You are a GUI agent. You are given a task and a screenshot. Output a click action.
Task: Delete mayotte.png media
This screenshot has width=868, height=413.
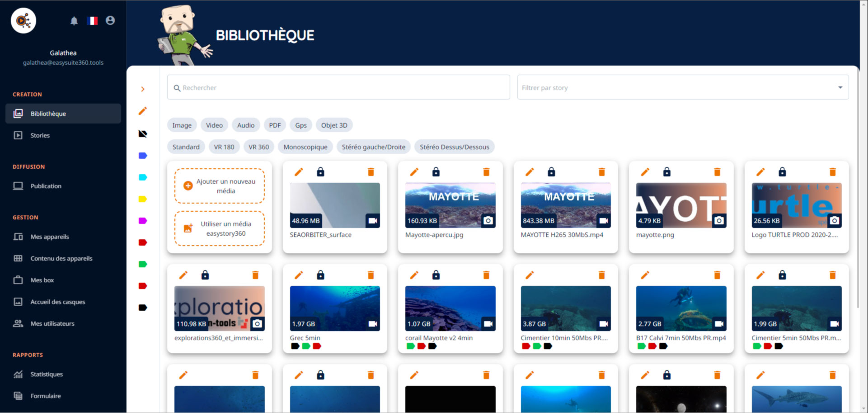tap(717, 172)
